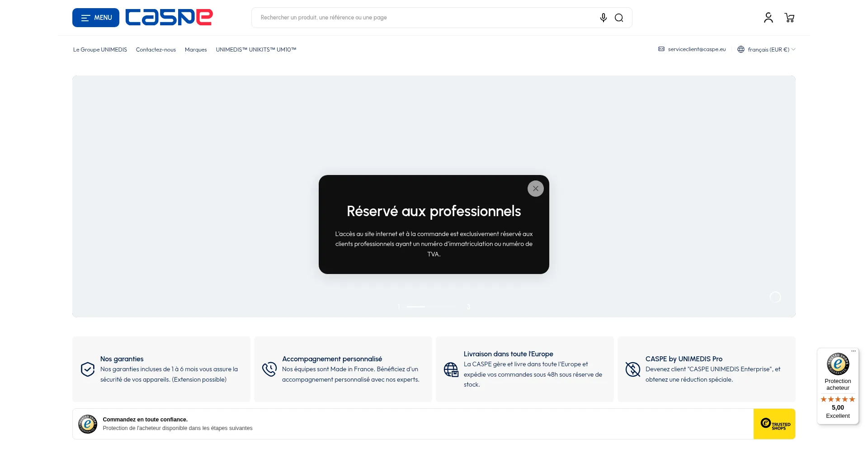Viewport: 868px width, 449px height.
Task: Expand français (EUR €) language dropdown
Action: coord(772,50)
